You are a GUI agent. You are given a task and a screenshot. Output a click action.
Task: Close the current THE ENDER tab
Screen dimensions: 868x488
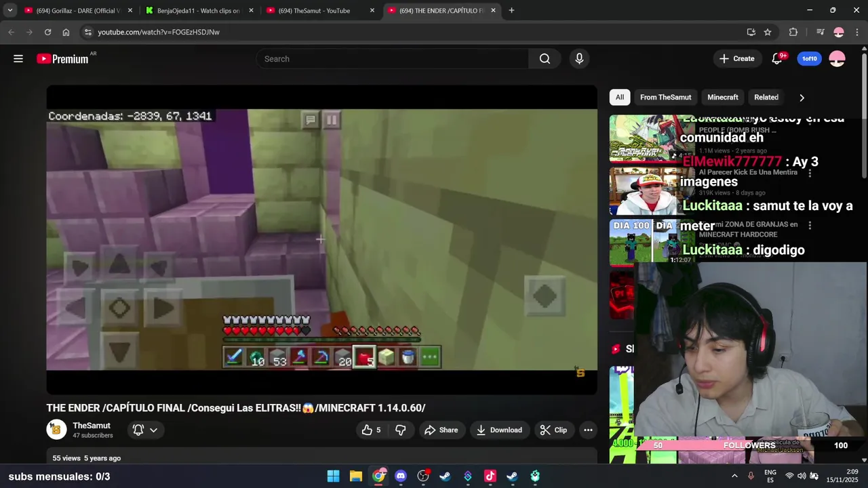493,11
